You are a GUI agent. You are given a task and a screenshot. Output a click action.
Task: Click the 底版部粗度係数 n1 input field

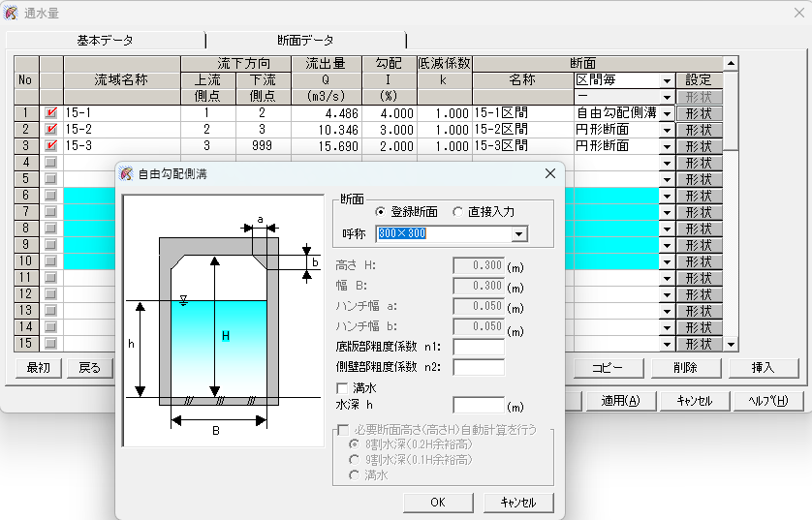pos(478,348)
